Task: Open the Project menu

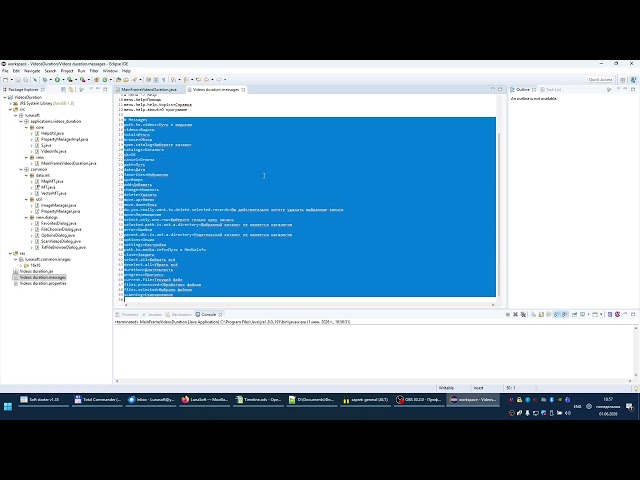Action: tap(67, 71)
